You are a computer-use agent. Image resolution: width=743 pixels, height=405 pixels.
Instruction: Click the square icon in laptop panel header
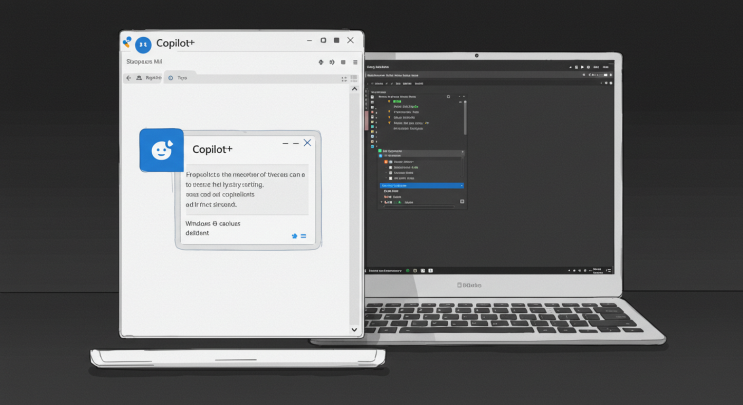click(x=448, y=97)
